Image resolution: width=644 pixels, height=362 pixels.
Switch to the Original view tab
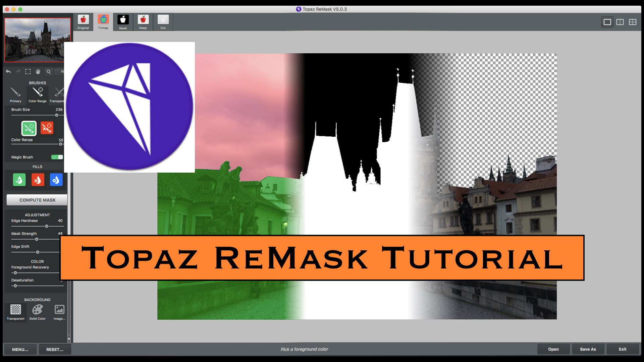[83, 22]
